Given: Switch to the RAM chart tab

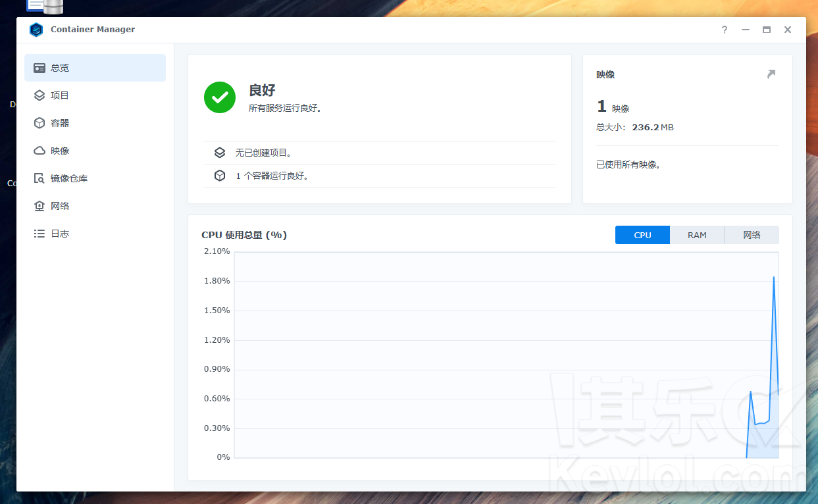Looking at the screenshot, I should [697, 235].
